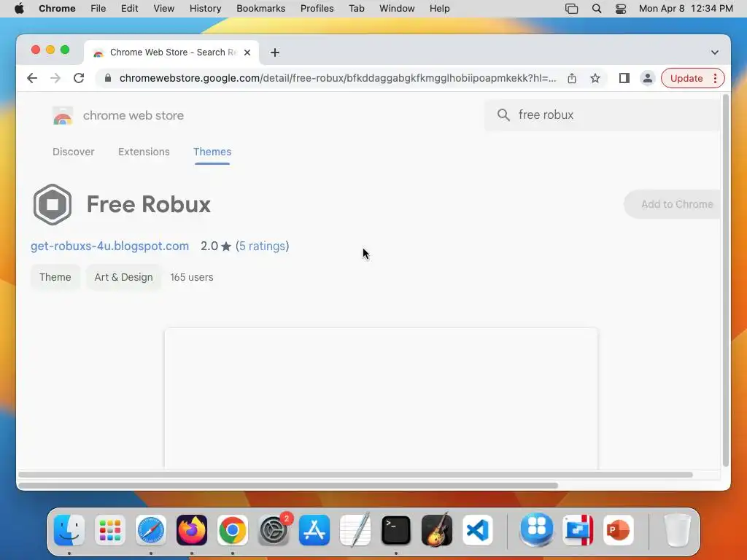Click the search magnifier icon in store
Image resolution: width=747 pixels, height=560 pixels.
coord(503,114)
